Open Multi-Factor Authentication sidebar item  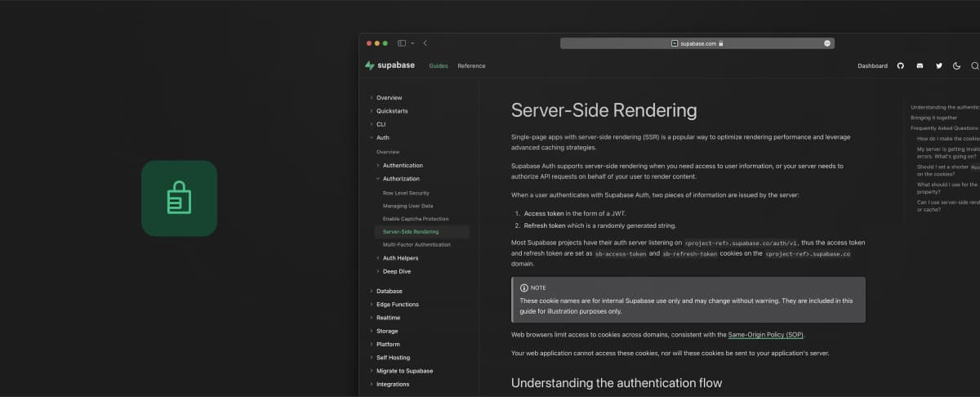[416, 244]
